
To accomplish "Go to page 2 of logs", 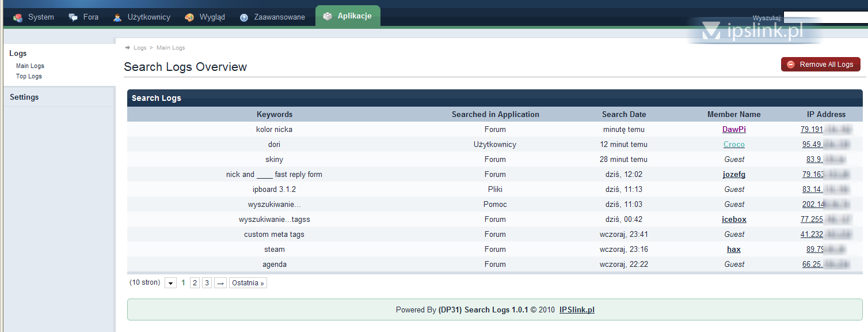I will click(195, 283).
